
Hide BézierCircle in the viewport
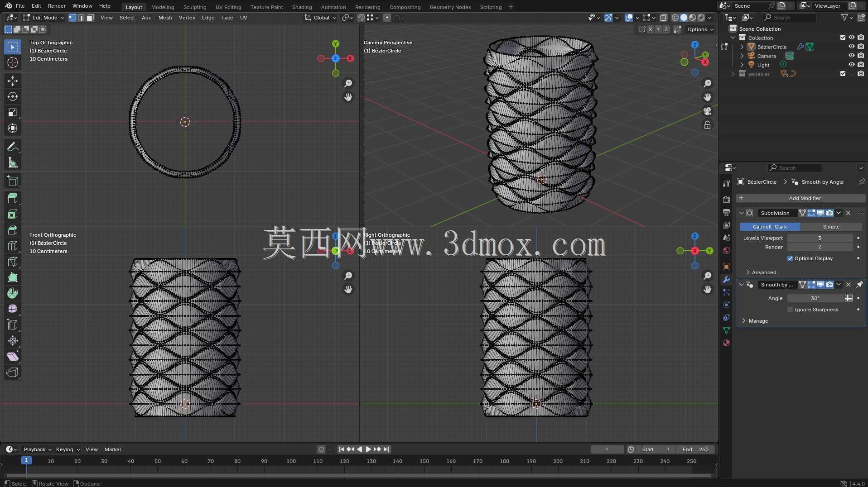[x=851, y=47]
